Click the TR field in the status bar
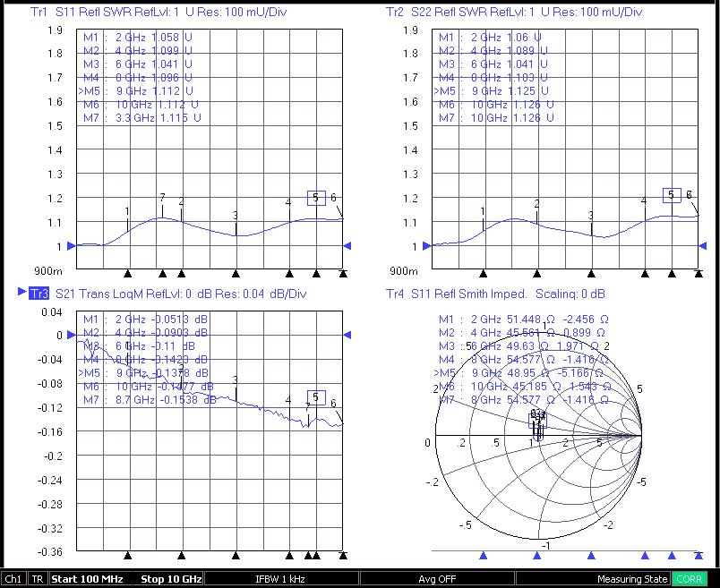The height and width of the screenshot is (588, 720). point(38,579)
